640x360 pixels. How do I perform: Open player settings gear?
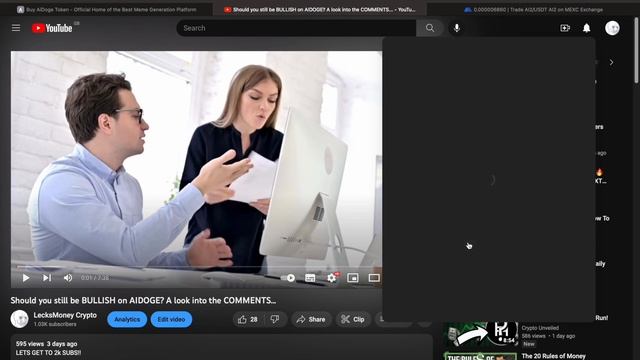(x=331, y=278)
